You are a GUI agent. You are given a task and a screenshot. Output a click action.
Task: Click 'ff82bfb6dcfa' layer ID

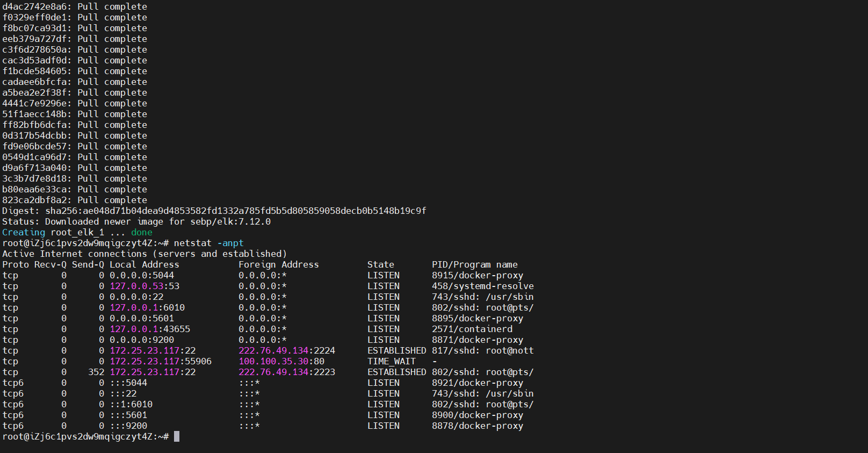click(x=34, y=125)
